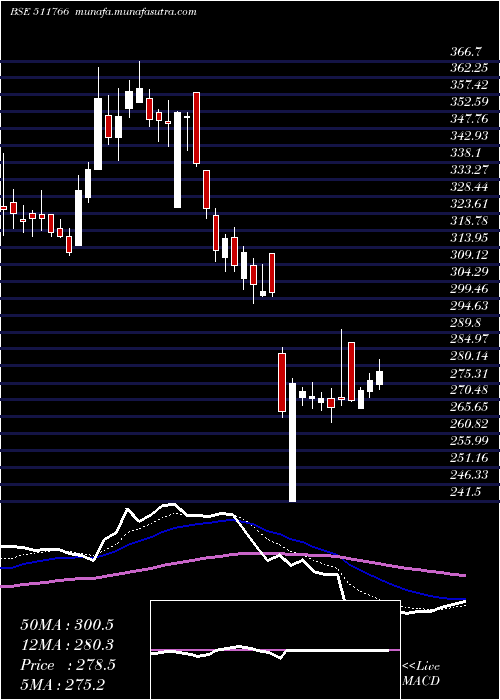This screenshot has height=700, width=500.
Task: Click the 366.7 price axis label
Action: 465,51
